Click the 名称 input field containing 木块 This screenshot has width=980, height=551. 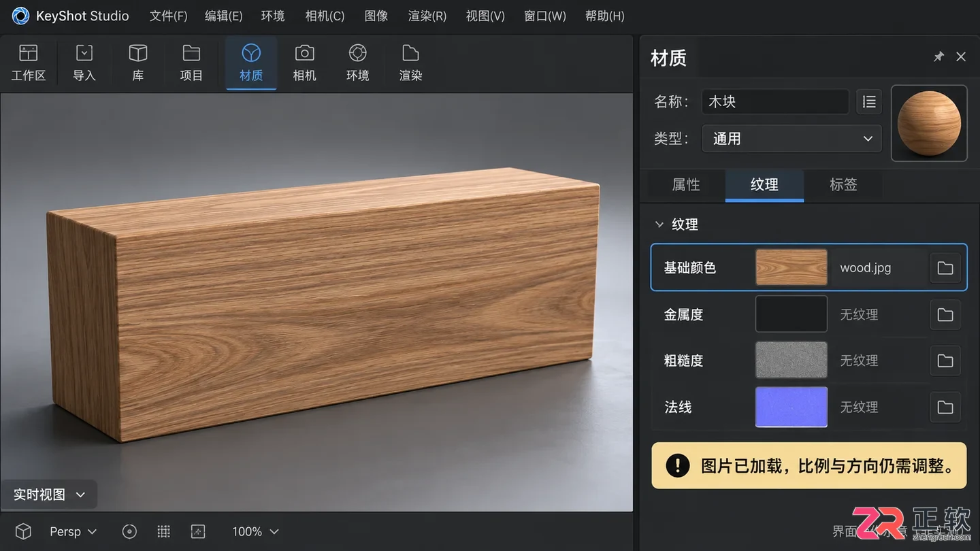tap(775, 102)
